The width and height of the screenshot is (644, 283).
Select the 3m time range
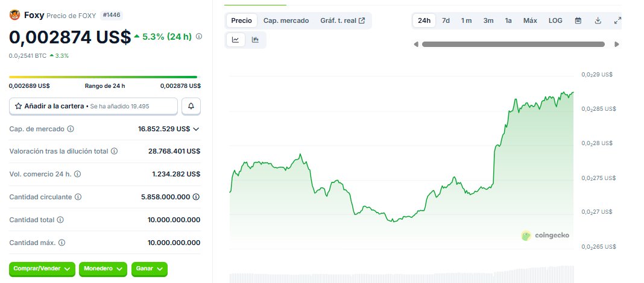[488, 20]
